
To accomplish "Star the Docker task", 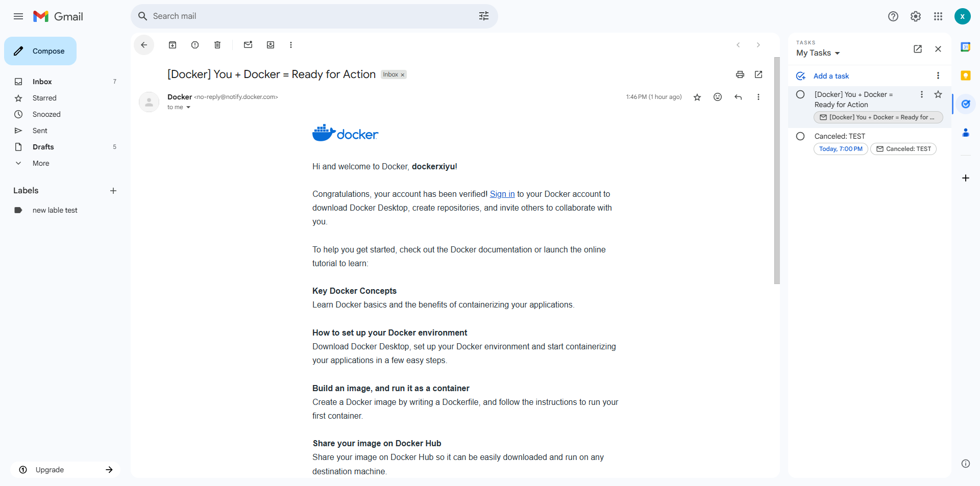I will click(938, 94).
